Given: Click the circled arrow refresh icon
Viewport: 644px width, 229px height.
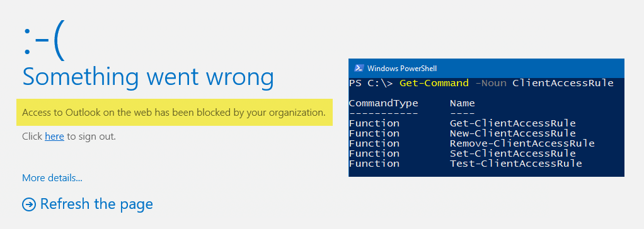Looking at the screenshot, I should (29, 204).
